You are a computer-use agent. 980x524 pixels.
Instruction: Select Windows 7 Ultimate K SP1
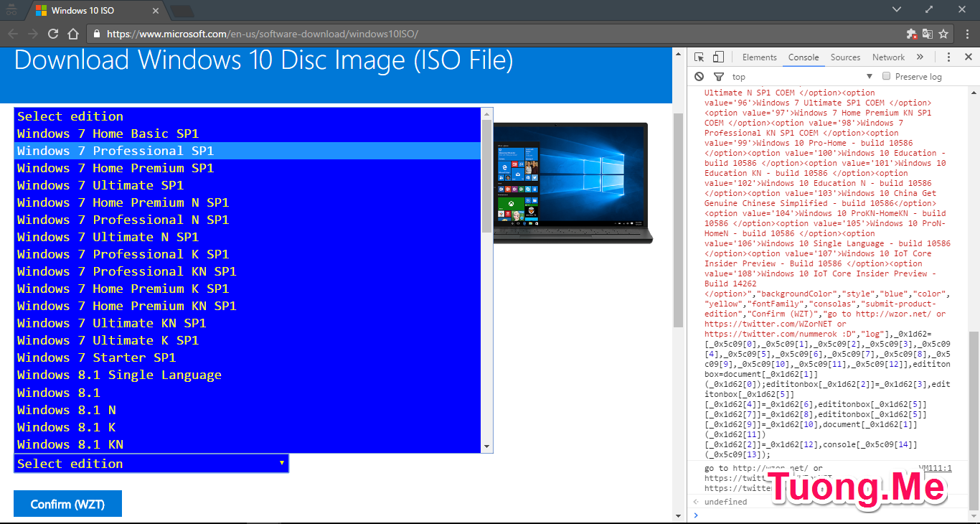248,340
